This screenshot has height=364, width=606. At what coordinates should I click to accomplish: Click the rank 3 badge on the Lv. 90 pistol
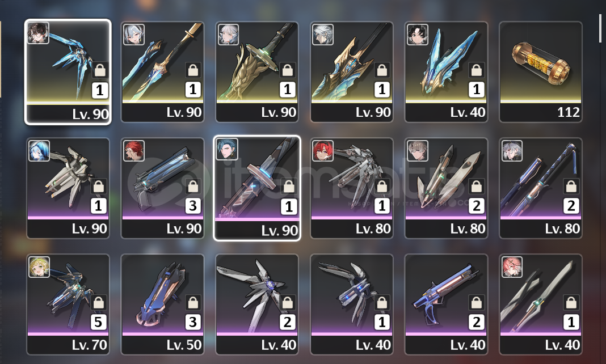click(193, 206)
